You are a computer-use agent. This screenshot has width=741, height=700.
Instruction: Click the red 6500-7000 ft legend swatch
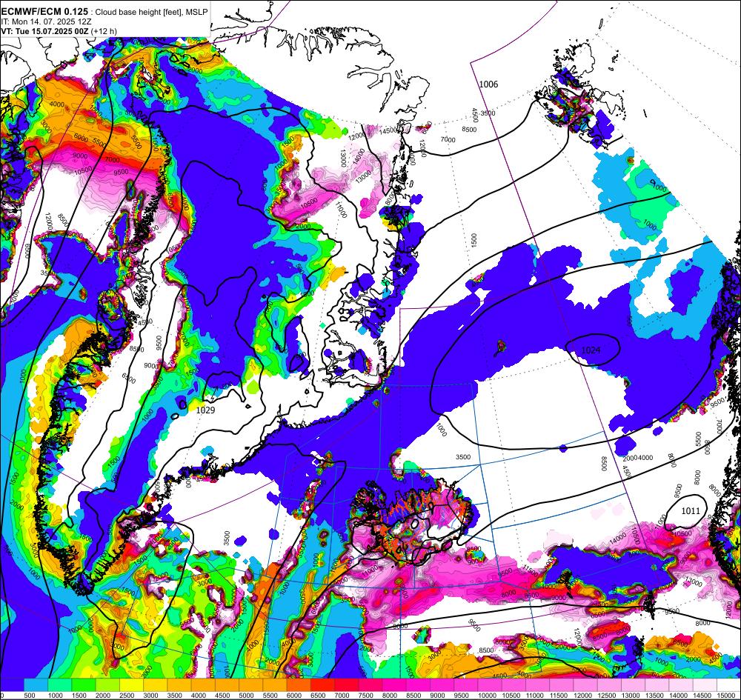(x=323, y=685)
